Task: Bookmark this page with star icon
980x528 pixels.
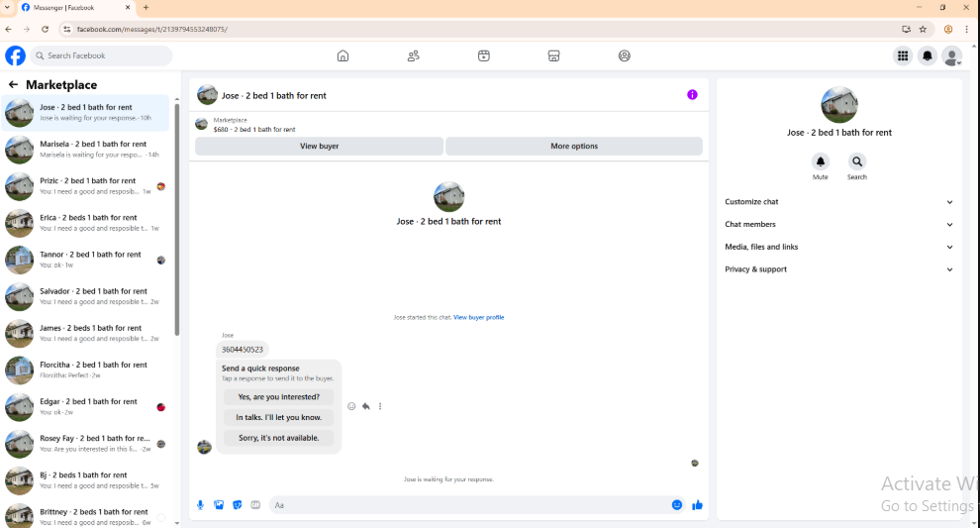Action: pos(923,29)
